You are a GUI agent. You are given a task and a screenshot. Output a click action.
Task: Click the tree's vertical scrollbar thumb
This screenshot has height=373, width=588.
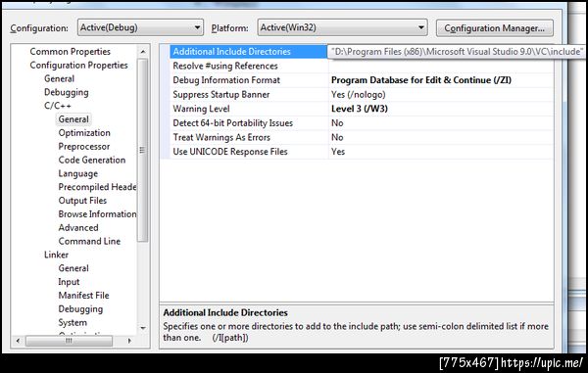tap(143, 150)
